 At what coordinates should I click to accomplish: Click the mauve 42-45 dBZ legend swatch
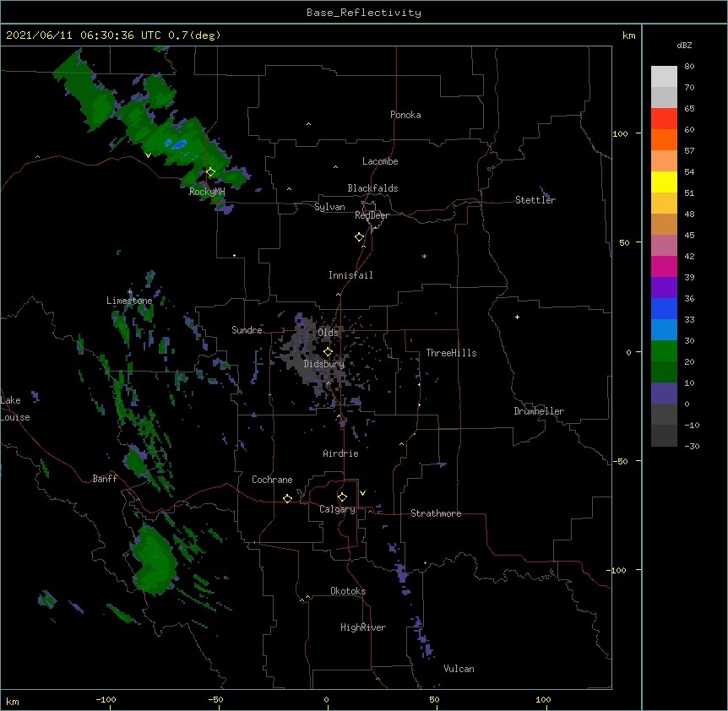[664, 246]
